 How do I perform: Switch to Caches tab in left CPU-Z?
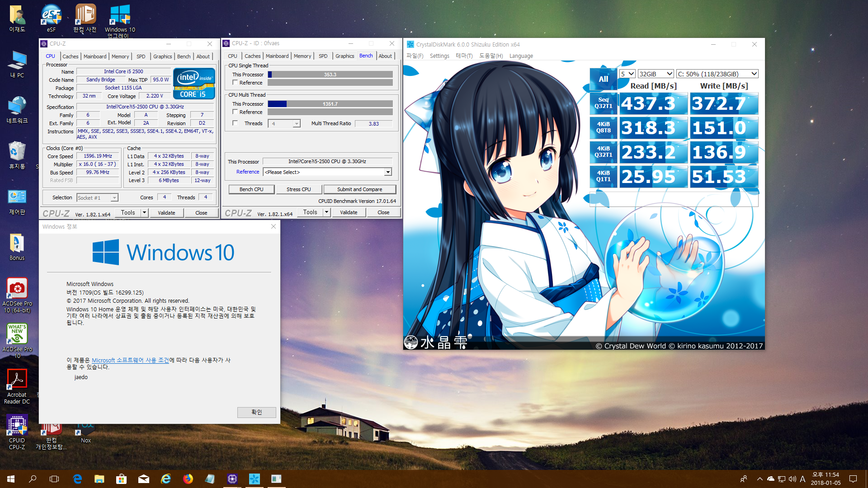70,56
